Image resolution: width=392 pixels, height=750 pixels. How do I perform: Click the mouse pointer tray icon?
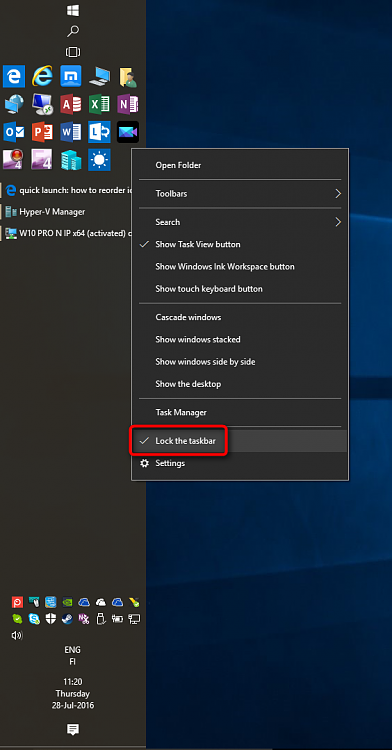(x=34, y=602)
